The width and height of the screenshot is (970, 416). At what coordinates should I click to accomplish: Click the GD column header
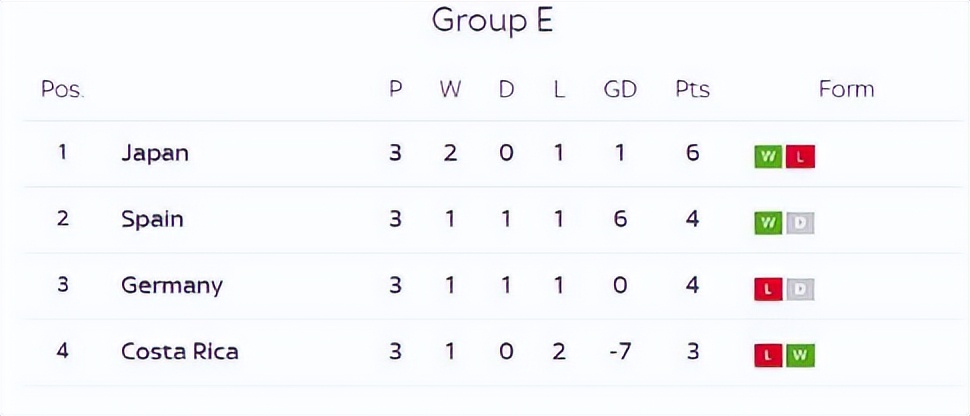[x=620, y=89]
